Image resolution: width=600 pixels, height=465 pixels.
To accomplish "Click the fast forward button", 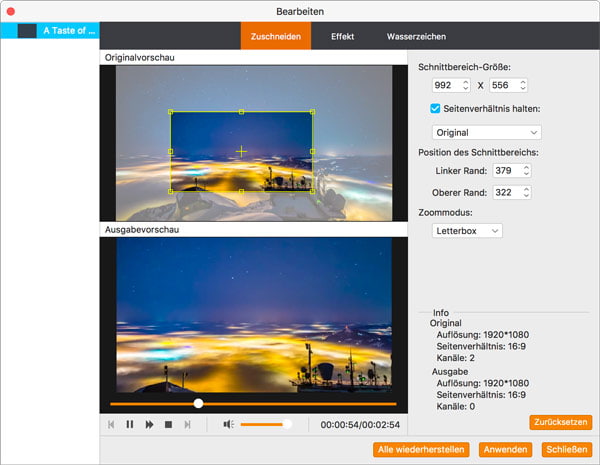I will pos(149,424).
